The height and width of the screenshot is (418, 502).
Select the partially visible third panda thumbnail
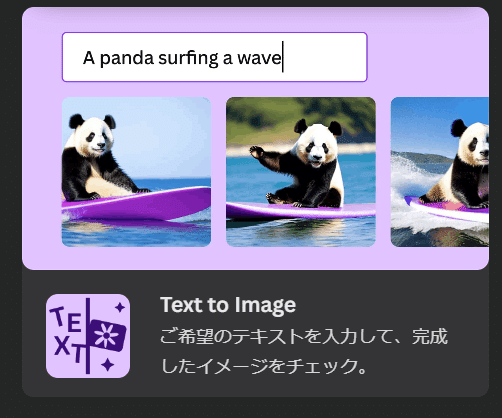tap(440, 172)
